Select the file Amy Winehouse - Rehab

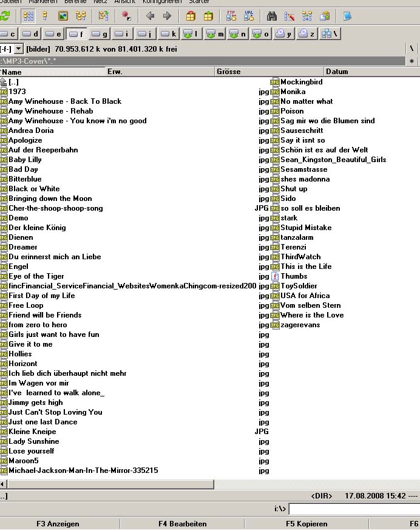click(x=51, y=111)
